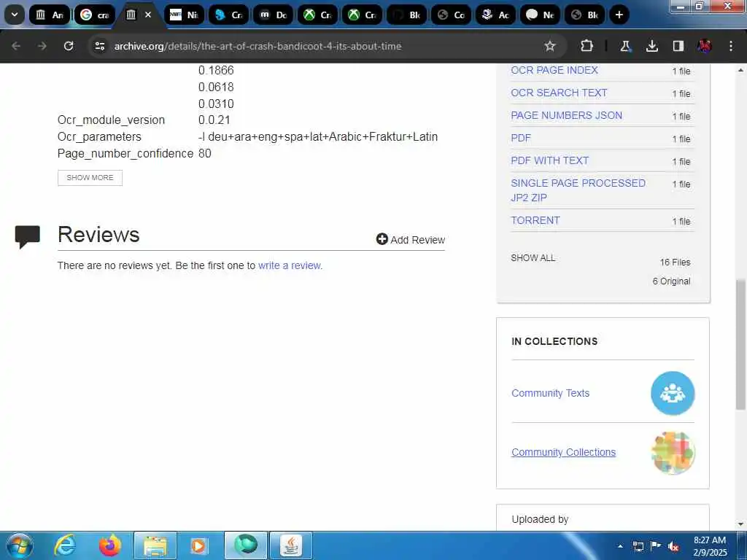Bookmark this page with star icon
Viewport: 747px width, 560px height.
[x=550, y=46]
